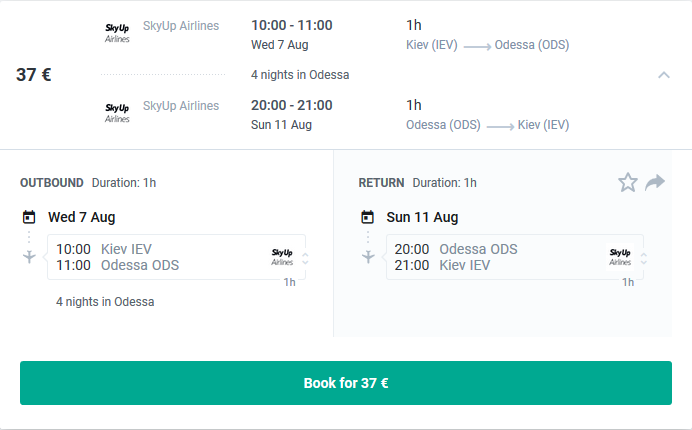Select the RETURN section heading
This screenshot has height=430, width=692.
(381, 183)
